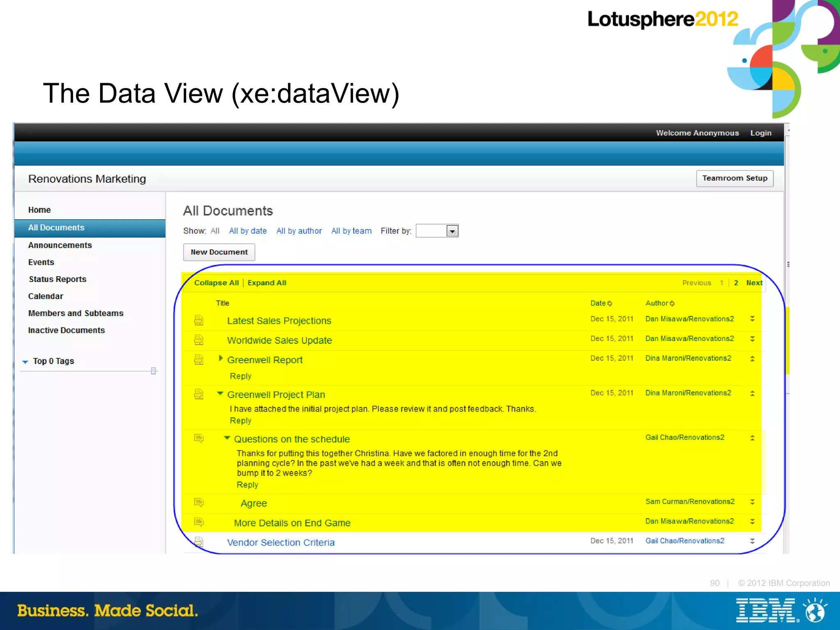This screenshot has width=840, height=630.
Task: Click the Top 0 Tags slider handle
Action: 153,371
